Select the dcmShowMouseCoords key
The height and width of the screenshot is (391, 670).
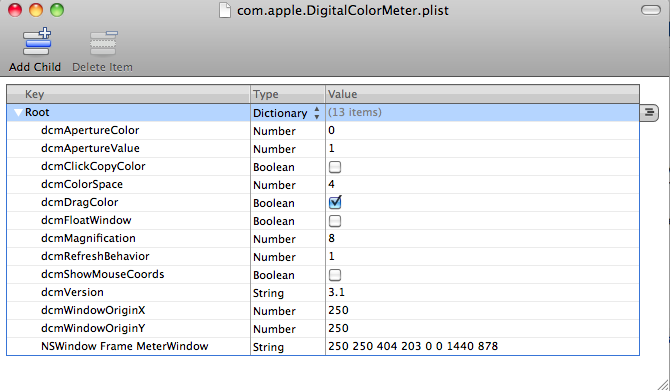click(x=103, y=274)
